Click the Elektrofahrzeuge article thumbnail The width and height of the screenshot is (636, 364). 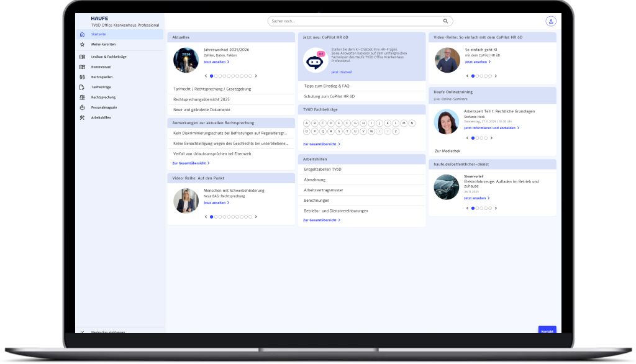coord(447,187)
